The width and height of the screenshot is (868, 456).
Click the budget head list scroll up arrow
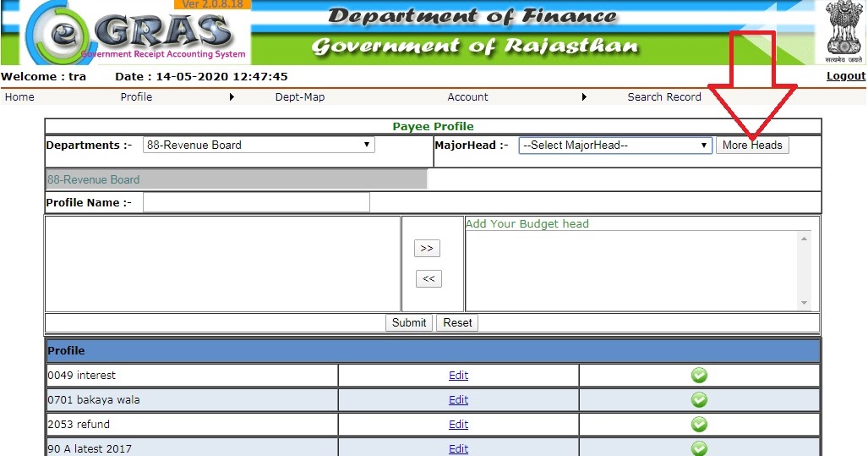click(x=804, y=239)
